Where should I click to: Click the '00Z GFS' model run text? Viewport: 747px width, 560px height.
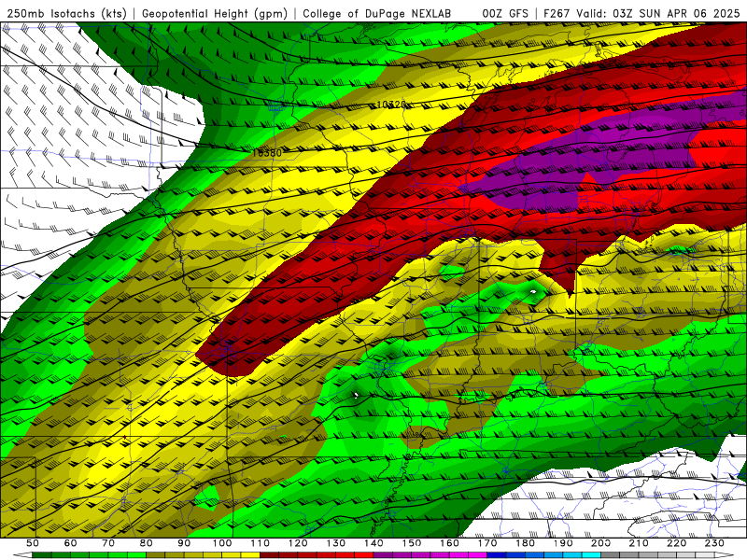(505, 13)
